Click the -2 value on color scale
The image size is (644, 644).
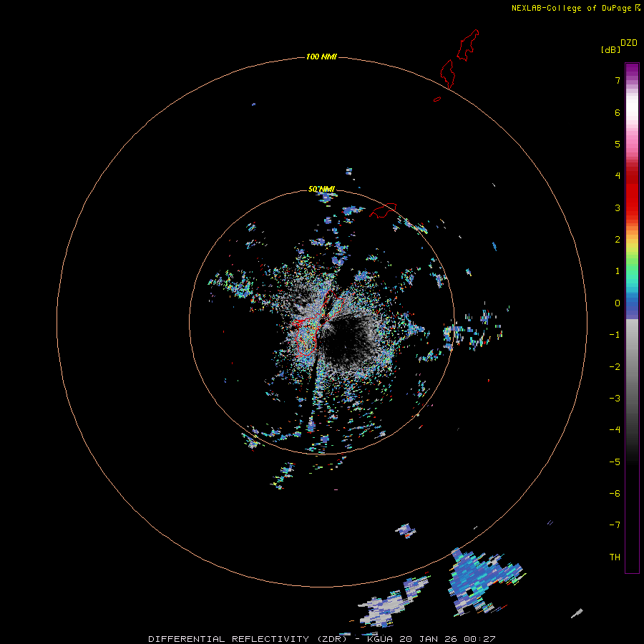tap(615, 367)
